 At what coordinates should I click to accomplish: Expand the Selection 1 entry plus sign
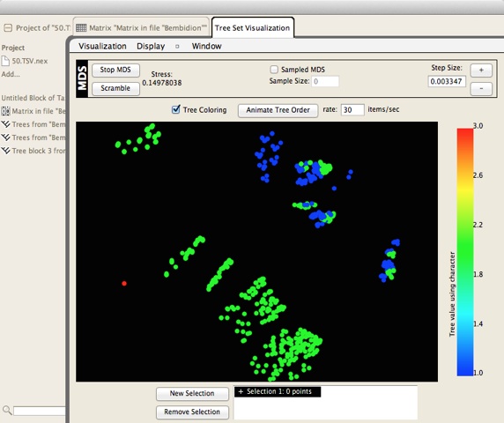241,391
